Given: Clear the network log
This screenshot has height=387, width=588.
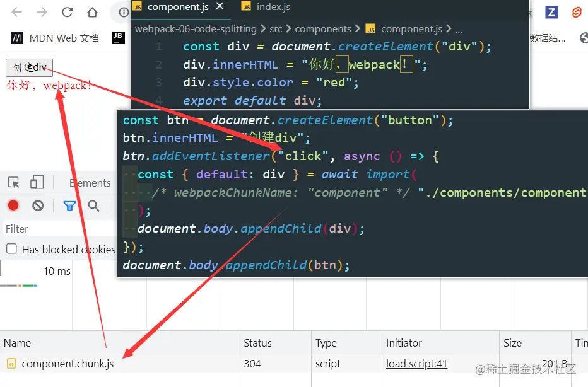Looking at the screenshot, I should click(x=38, y=205).
